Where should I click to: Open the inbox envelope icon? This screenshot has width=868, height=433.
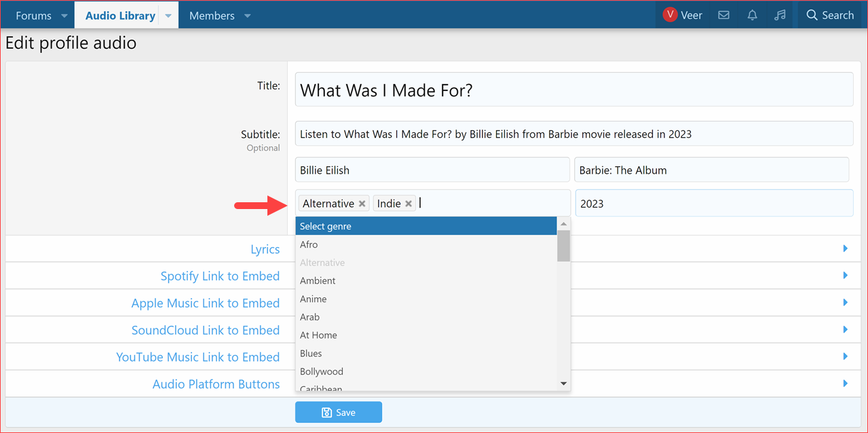(723, 15)
